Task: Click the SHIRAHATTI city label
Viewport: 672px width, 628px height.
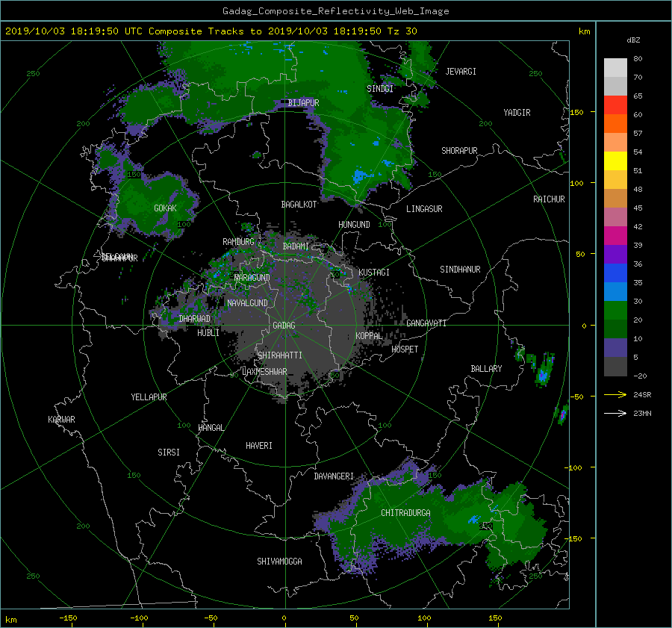Action: 280,355
